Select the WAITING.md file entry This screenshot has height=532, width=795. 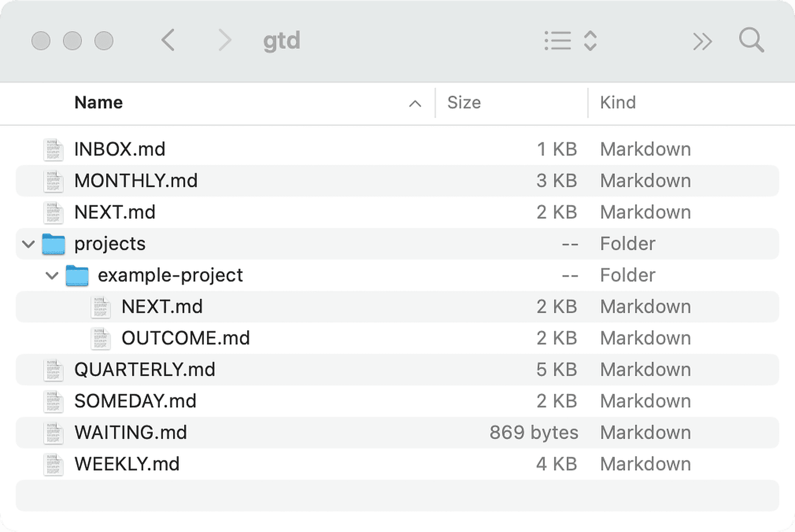[130, 433]
